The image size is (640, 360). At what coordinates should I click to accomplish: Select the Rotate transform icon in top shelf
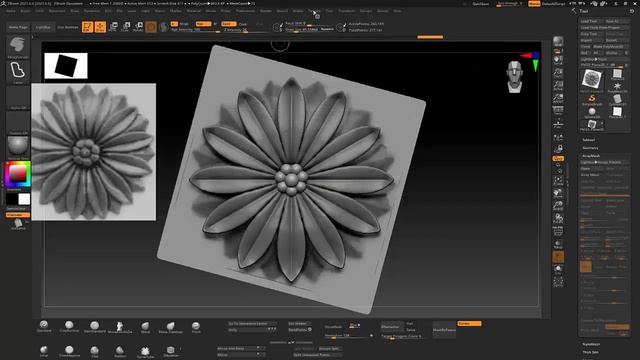click(138, 27)
